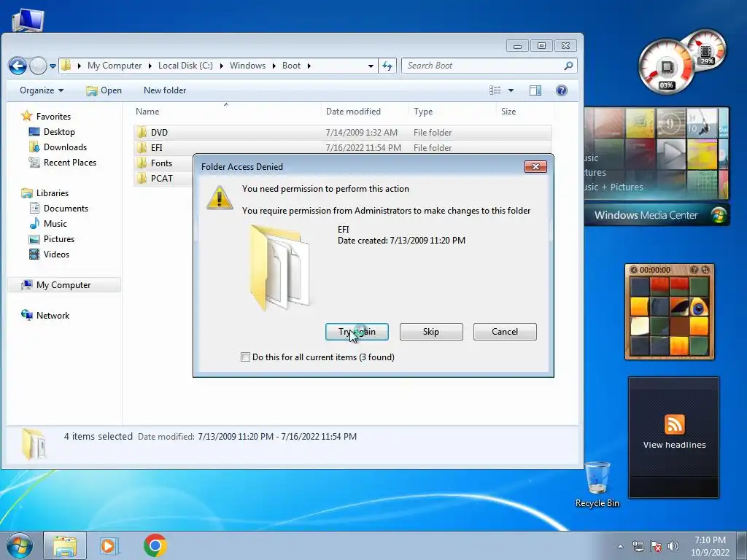Click New folder in the toolbar

coord(165,90)
